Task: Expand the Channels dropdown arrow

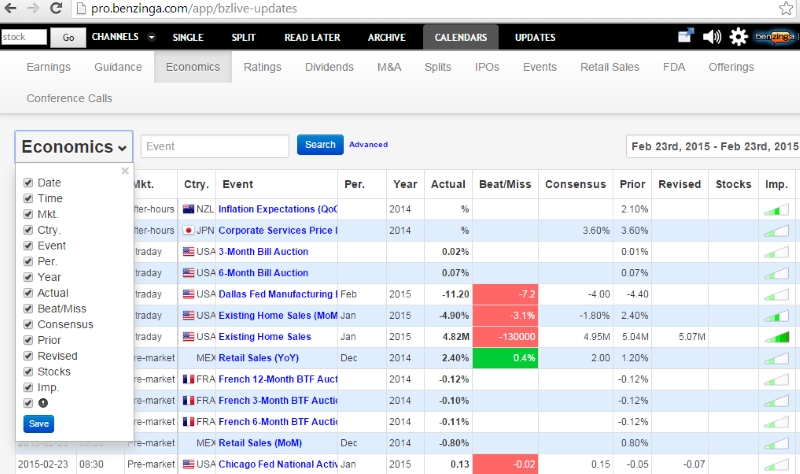Action: [x=152, y=37]
